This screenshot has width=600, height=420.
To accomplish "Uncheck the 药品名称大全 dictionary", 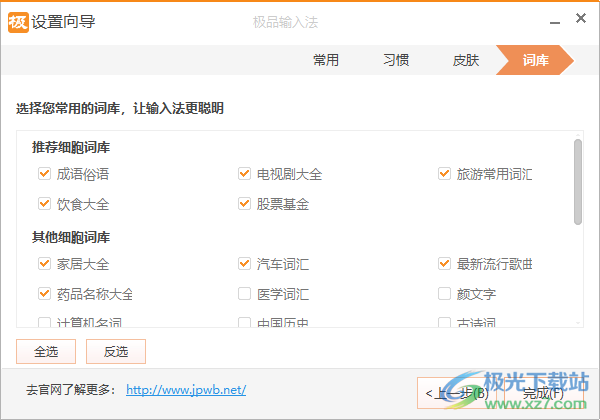I will (44, 294).
